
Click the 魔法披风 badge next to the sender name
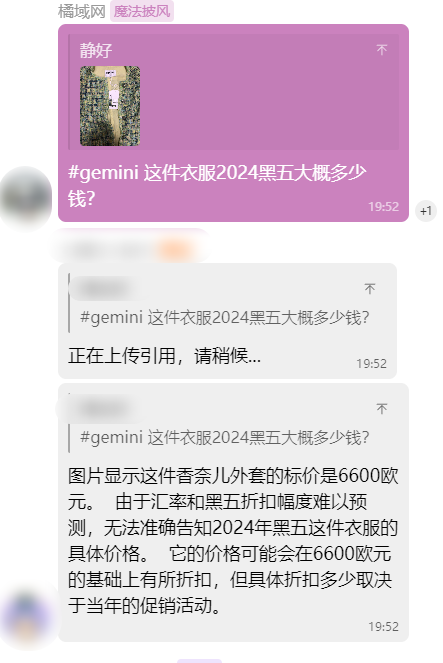142,11
